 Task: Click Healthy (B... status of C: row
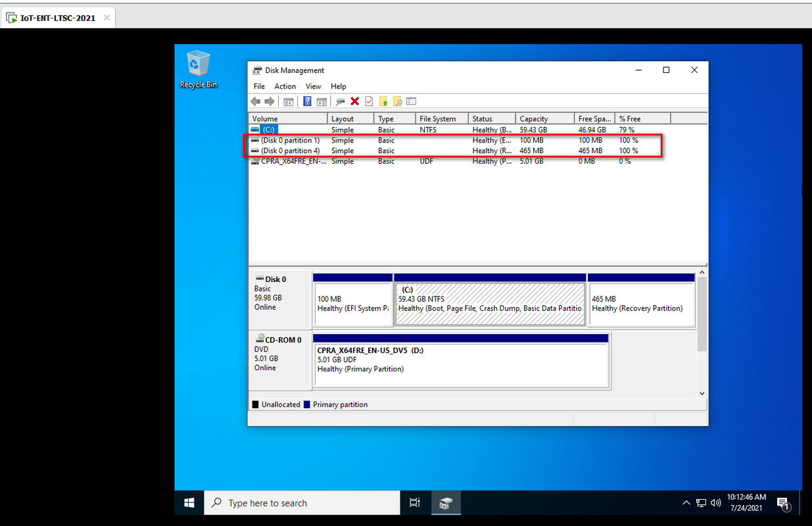493,130
